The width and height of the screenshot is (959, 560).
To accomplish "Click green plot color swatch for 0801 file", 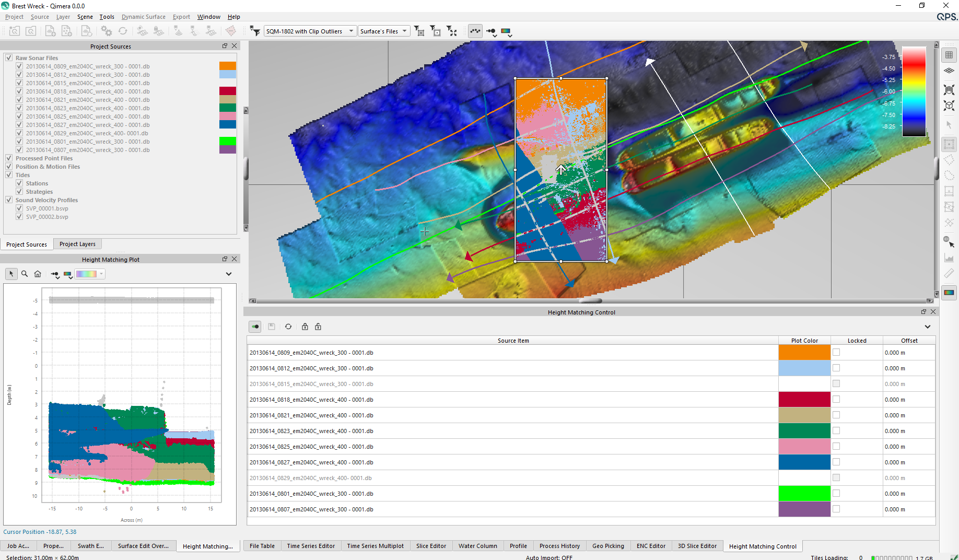I will click(804, 494).
